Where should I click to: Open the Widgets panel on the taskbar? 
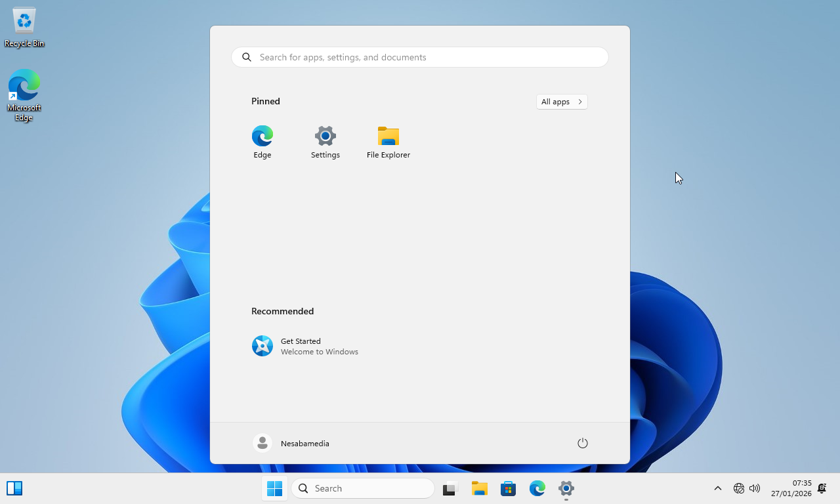point(14,488)
